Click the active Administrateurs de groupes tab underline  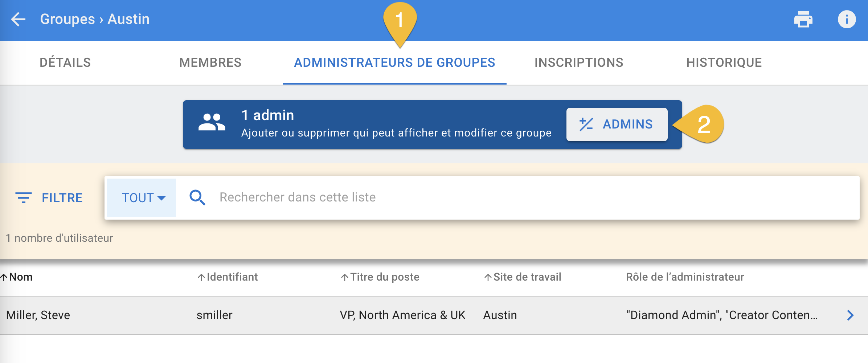[394, 83]
